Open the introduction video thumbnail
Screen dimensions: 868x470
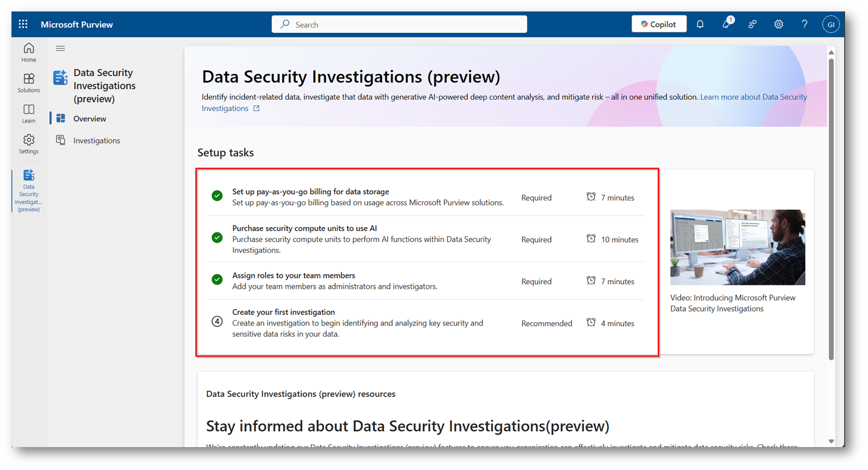(737, 247)
